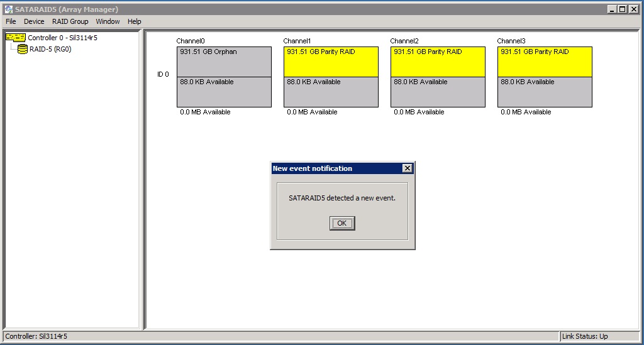The width and height of the screenshot is (644, 345).
Task: Click 0.0 MB Available under Channel2
Action: click(419, 112)
